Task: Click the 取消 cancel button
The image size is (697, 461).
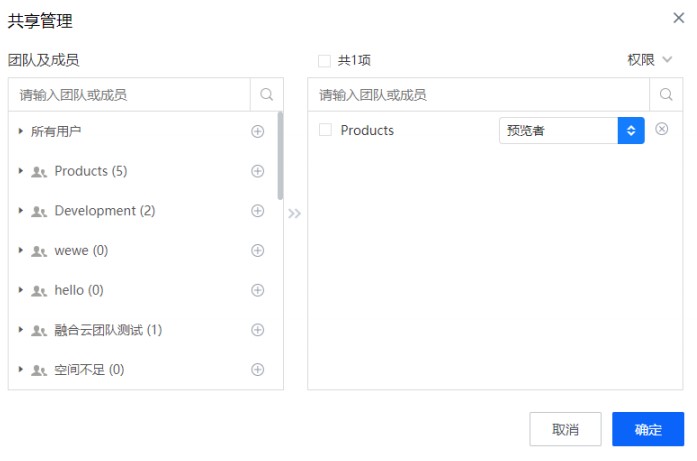Action: tap(565, 429)
